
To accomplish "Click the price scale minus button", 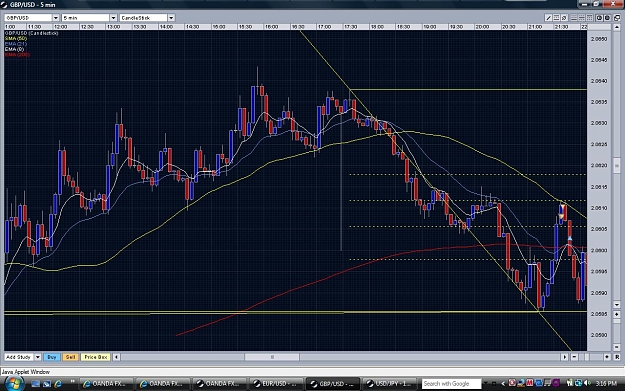I will [x=617, y=347].
